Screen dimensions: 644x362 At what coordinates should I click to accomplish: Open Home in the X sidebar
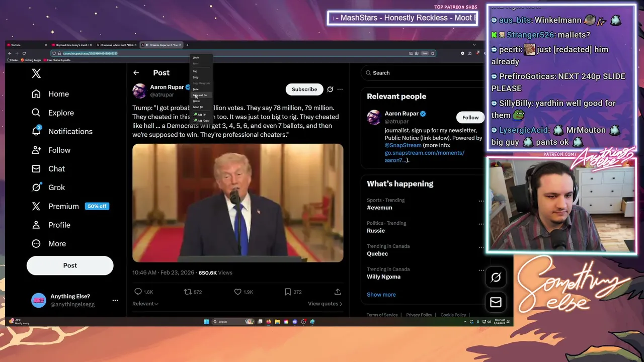pyautogui.click(x=50, y=94)
